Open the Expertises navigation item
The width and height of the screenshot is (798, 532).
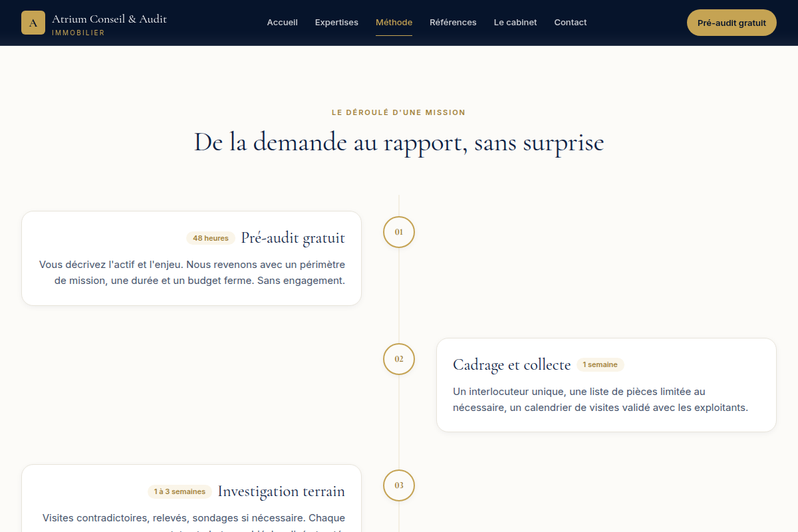point(336,23)
